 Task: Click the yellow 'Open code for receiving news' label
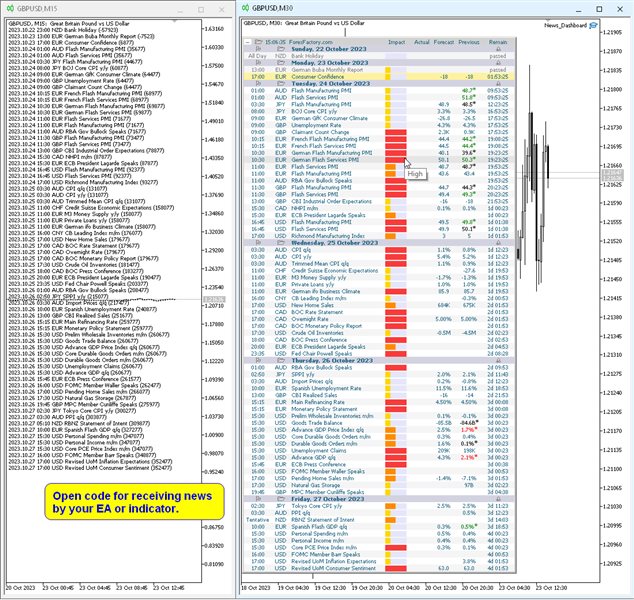134,502
